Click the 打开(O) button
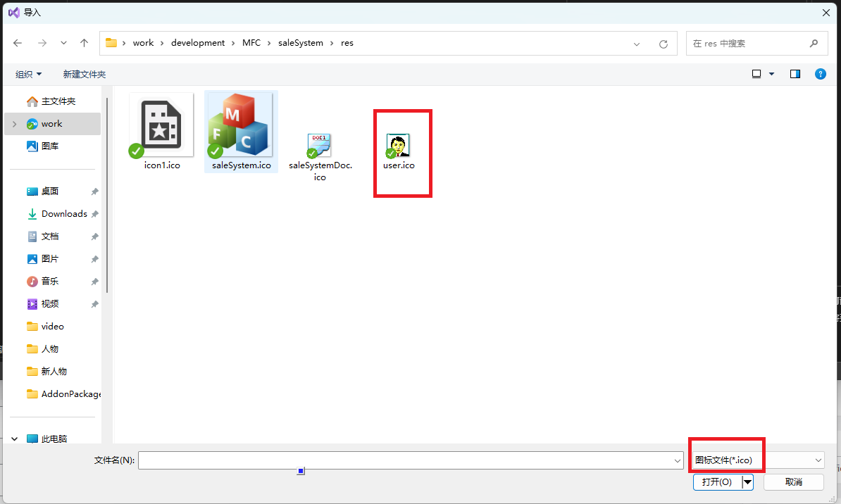Image resolution: width=841 pixels, height=504 pixels. tap(717, 482)
